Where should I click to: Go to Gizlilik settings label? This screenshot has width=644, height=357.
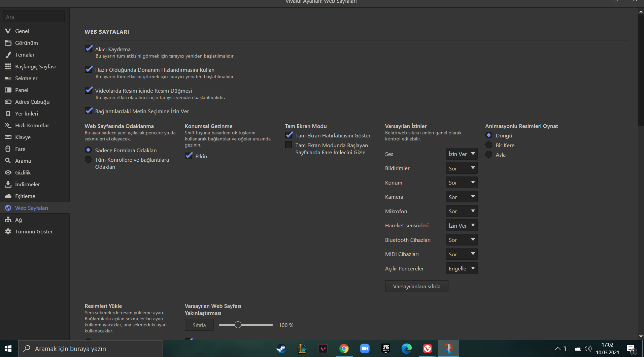pos(23,172)
